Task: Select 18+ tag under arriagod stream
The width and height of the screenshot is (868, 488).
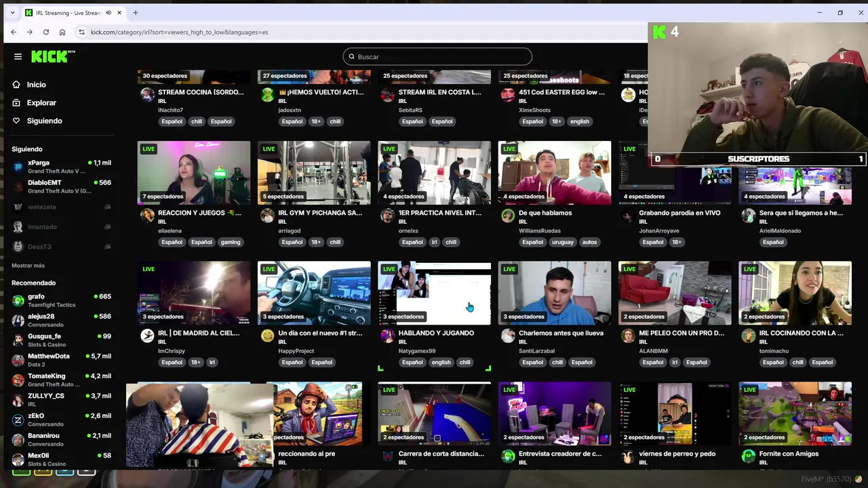Action: 315,242
